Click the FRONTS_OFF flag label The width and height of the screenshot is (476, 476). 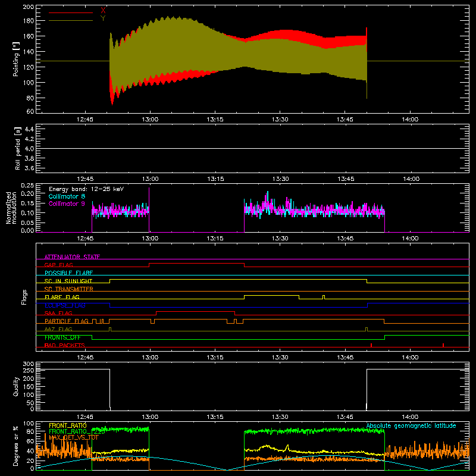pos(62,337)
